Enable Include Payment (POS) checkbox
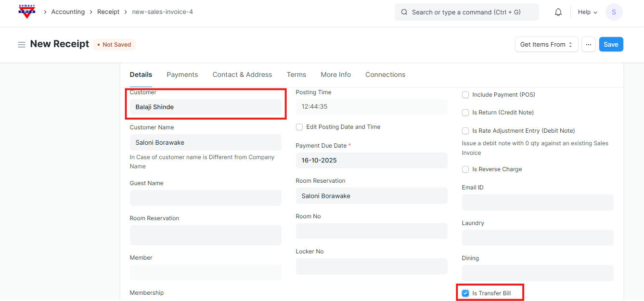 [x=465, y=95]
